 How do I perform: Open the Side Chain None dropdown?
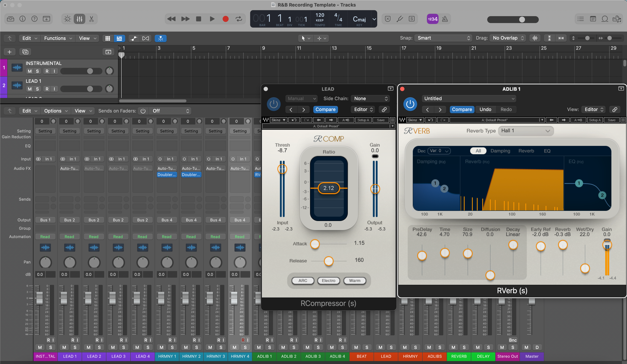(x=370, y=99)
